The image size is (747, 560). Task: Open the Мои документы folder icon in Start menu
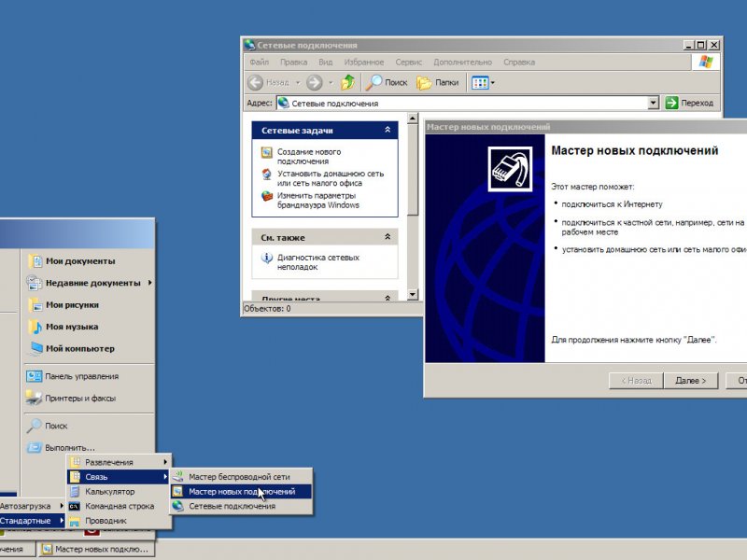pyautogui.click(x=35, y=261)
